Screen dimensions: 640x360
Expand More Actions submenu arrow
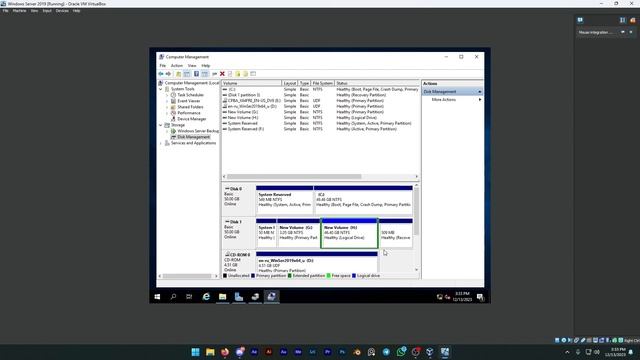[480, 100]
